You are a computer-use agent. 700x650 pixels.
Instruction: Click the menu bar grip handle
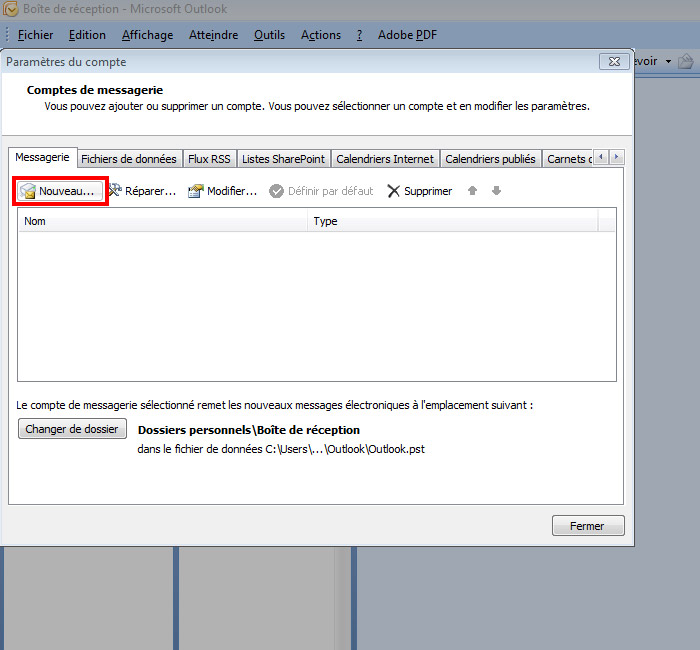tap(7, 35)
